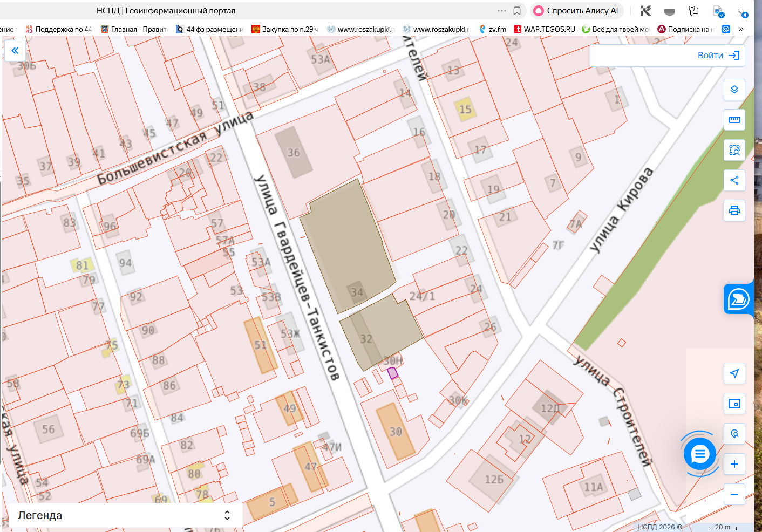The height and width of the screenshot is (532, 762).
Task: Click orange building 47 on the map
Action: coord(311,467)
